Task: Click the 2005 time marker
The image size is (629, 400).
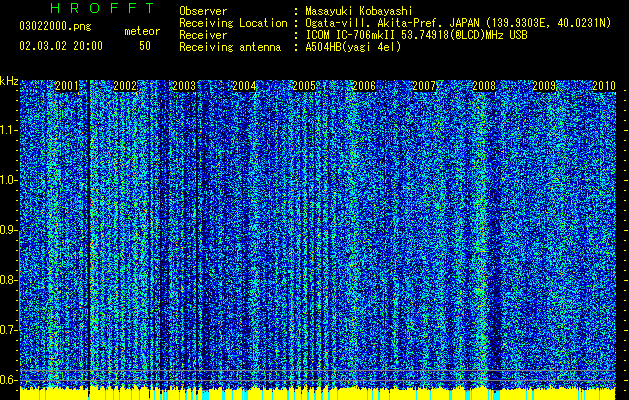Action: 304,86
